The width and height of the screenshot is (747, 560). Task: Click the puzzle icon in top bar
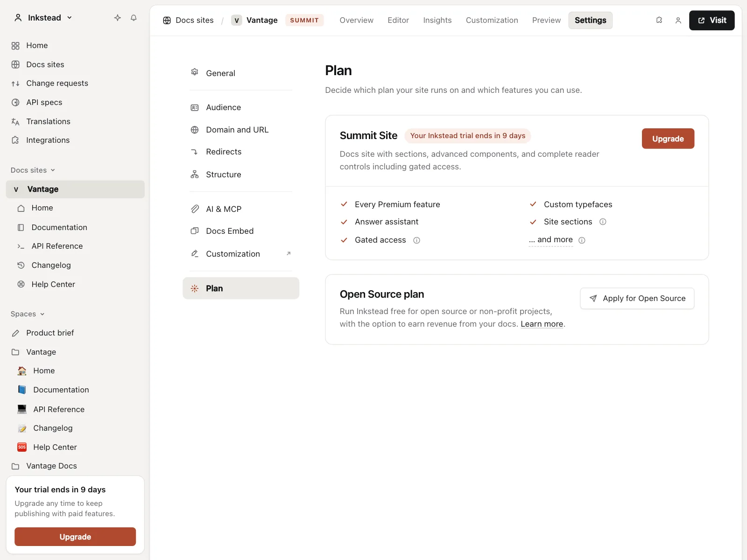[x=659, y=20]
